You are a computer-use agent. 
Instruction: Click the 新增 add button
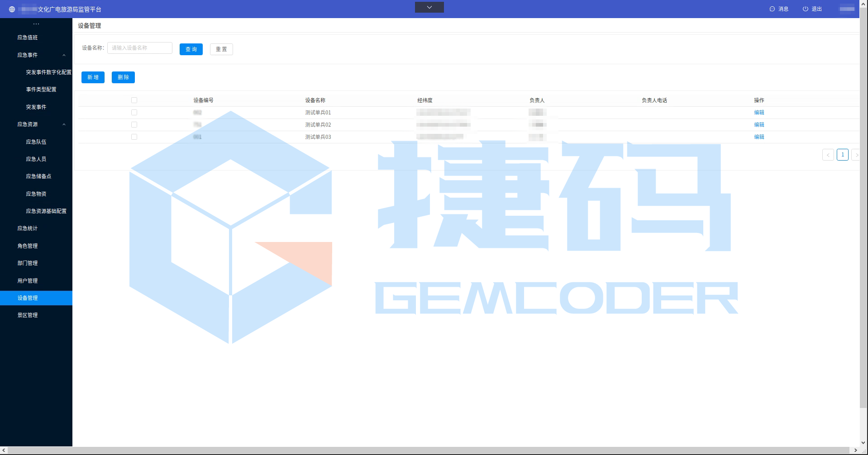93,77
